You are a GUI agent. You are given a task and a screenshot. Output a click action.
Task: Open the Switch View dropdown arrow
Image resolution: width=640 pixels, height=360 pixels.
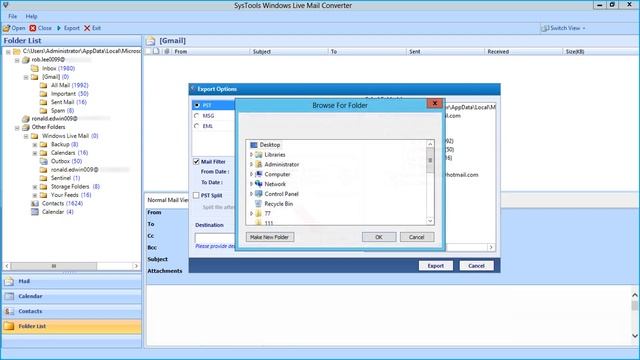point(584,29)
